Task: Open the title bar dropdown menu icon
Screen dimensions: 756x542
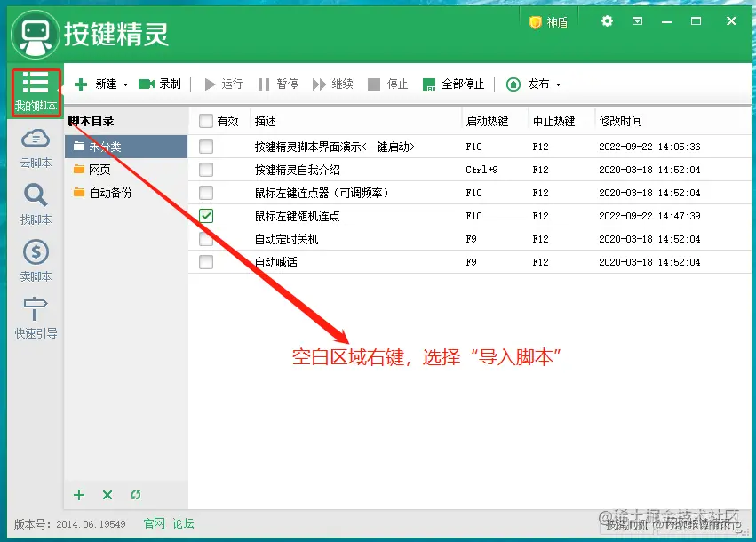Action: 637,21
